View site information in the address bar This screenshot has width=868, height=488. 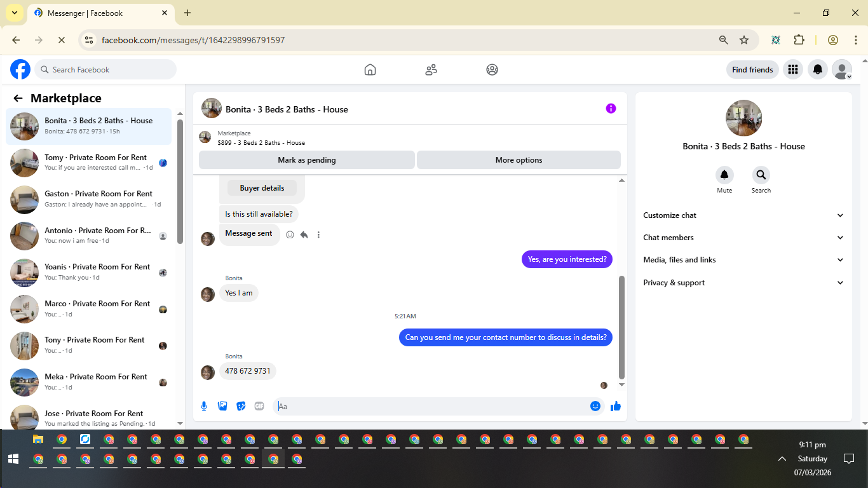click(x=89, y=40)
